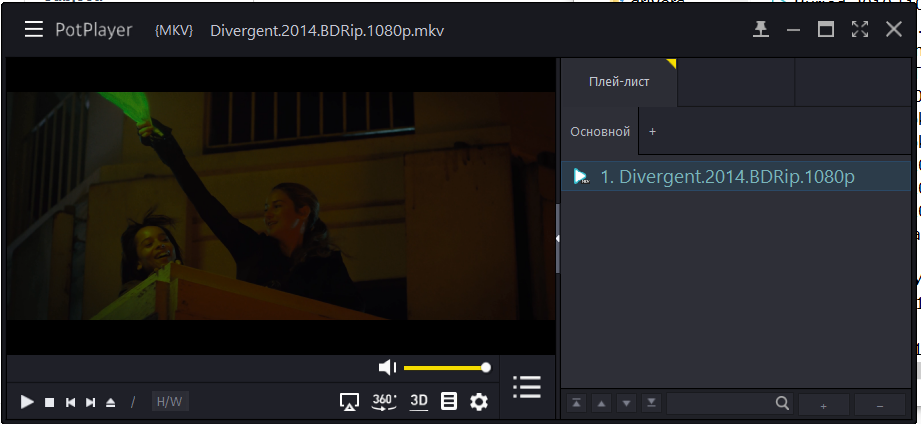The width and height of the screenshot is (921, 424).
Task: Remove an item with the playlist − button
Action: click(x=879, y=405)
